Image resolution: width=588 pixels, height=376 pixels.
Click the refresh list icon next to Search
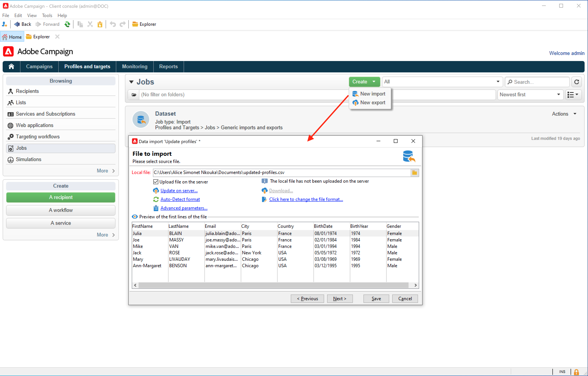pos(576,82)
